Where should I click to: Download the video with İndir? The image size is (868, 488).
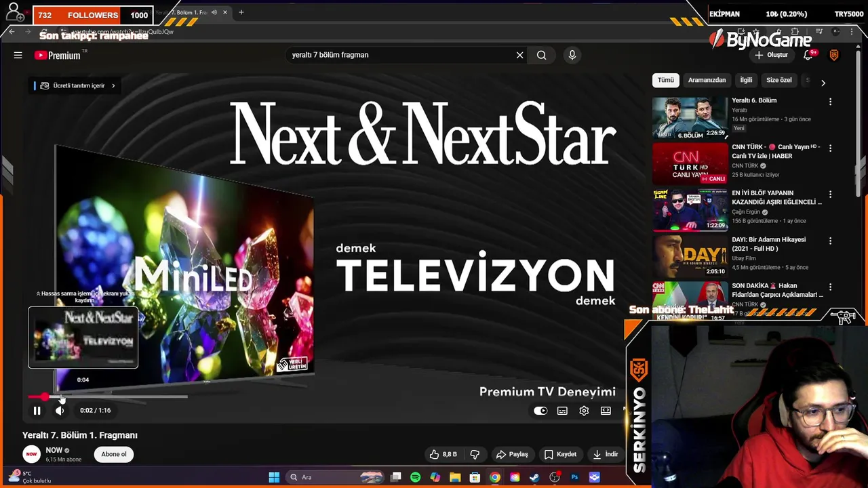[x=605, y=454]
